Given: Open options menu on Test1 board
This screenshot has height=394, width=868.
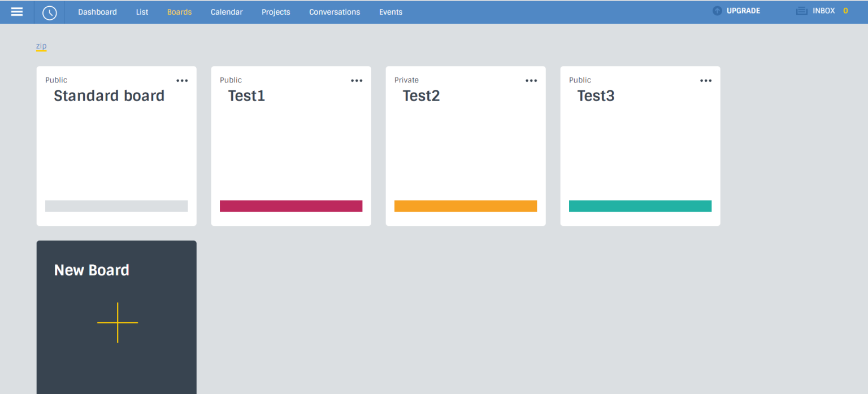Looking at the screenshot, I should (357, 80).
